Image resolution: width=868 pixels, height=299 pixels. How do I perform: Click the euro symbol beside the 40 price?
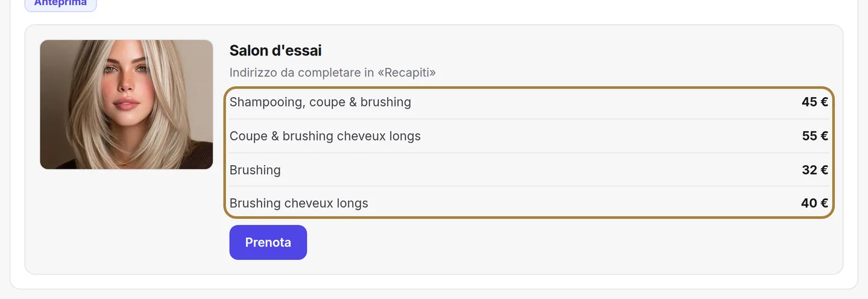tap(823, 203)
